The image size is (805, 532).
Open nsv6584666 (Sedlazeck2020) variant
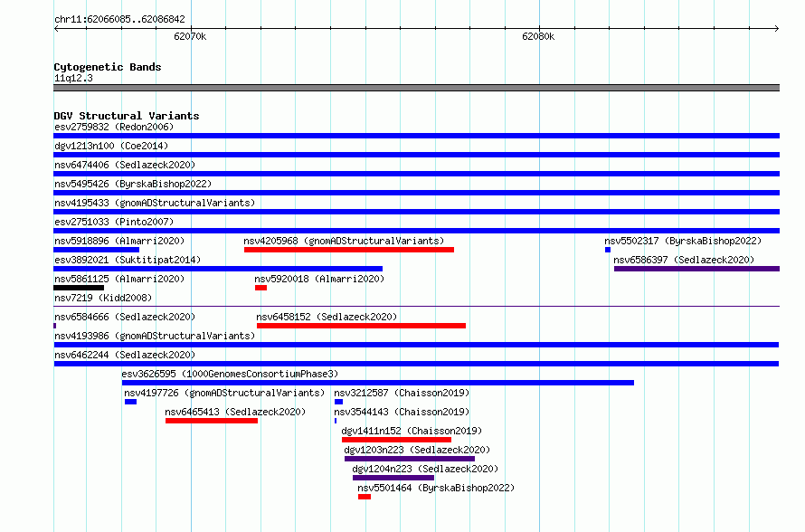point(125,317)
